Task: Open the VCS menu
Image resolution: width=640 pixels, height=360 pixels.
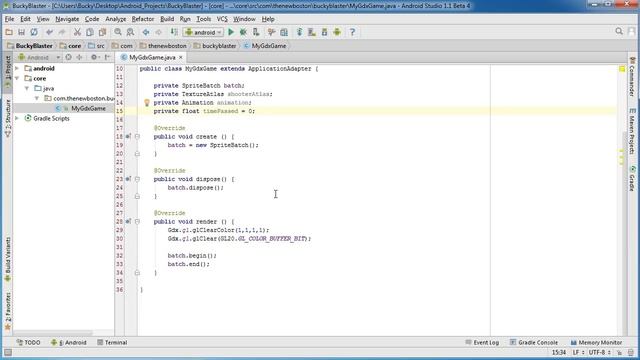Action: (222, 19)
